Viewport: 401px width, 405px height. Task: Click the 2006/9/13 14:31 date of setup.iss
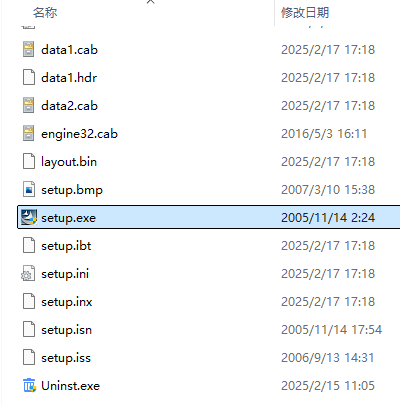(328, 358)
